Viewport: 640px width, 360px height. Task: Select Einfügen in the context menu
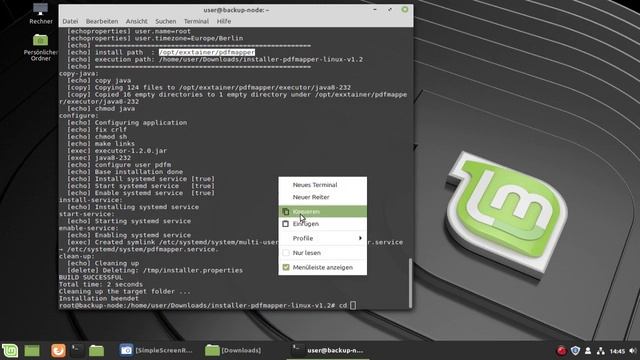tap(322, 224)
